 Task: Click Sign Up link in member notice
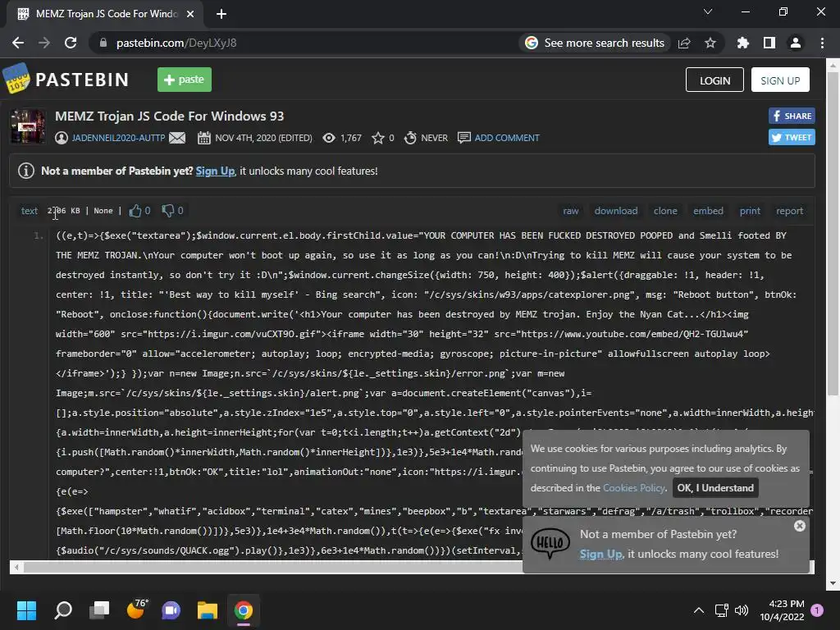coord(215,171)
